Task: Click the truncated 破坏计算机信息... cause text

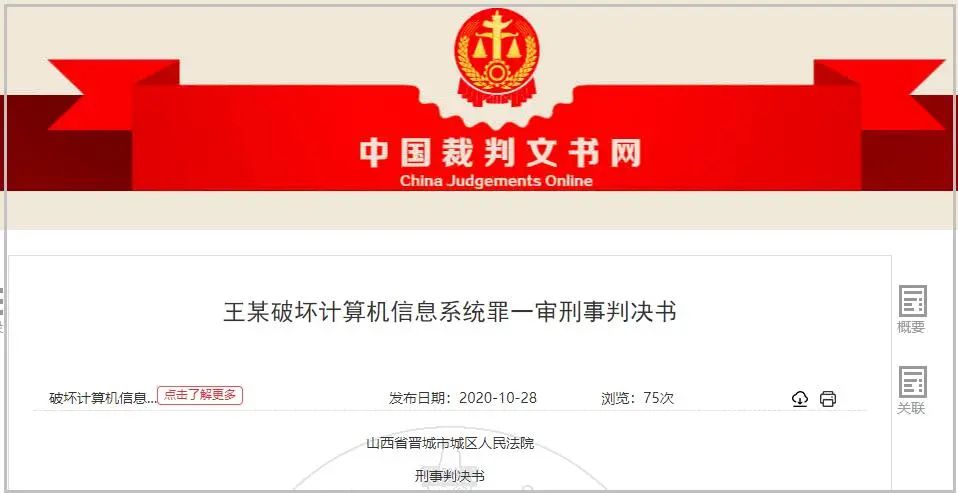Action: 102,399
